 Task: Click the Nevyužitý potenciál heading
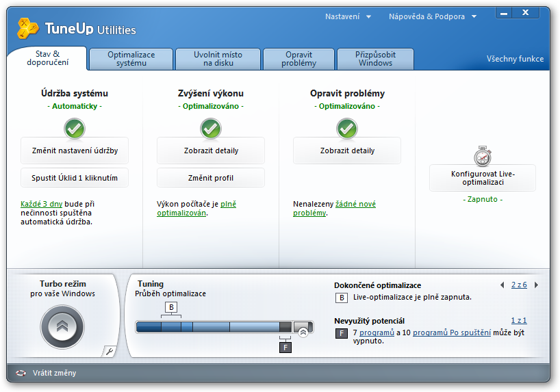pyautogui.click(x=369, y=321)
